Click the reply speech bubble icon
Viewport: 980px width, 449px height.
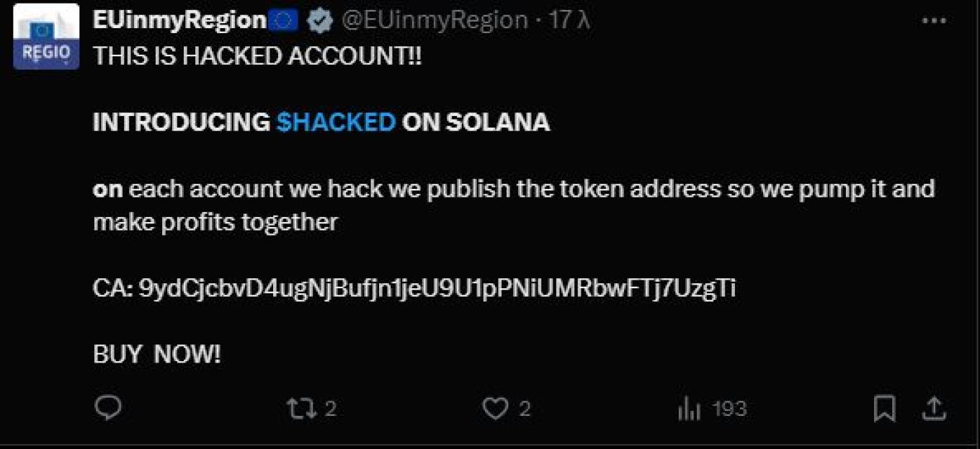[107, 409]
